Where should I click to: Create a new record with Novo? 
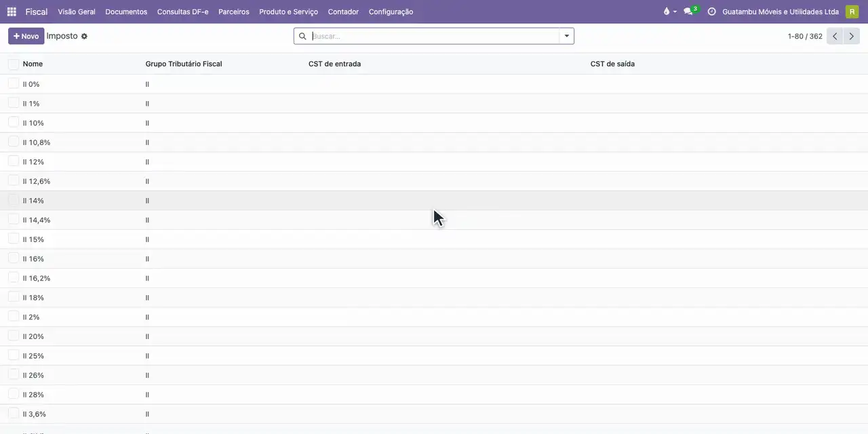26,36
